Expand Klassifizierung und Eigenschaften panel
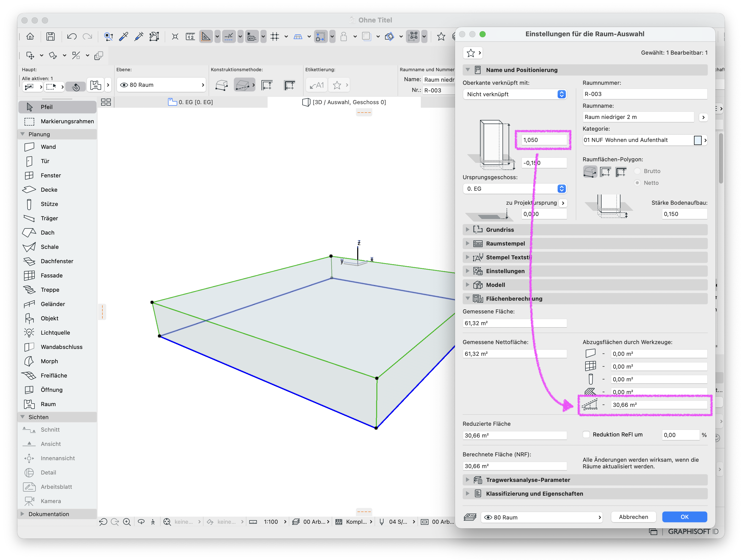Screen dimensions: 742x560 tap(585, 494)
